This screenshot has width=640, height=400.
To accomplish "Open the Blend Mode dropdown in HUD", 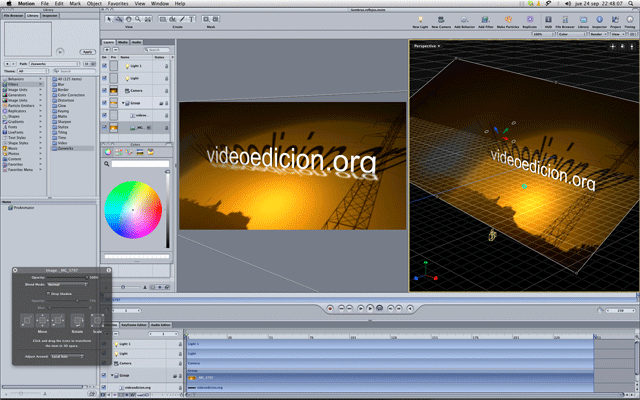I will coord(66,285).
